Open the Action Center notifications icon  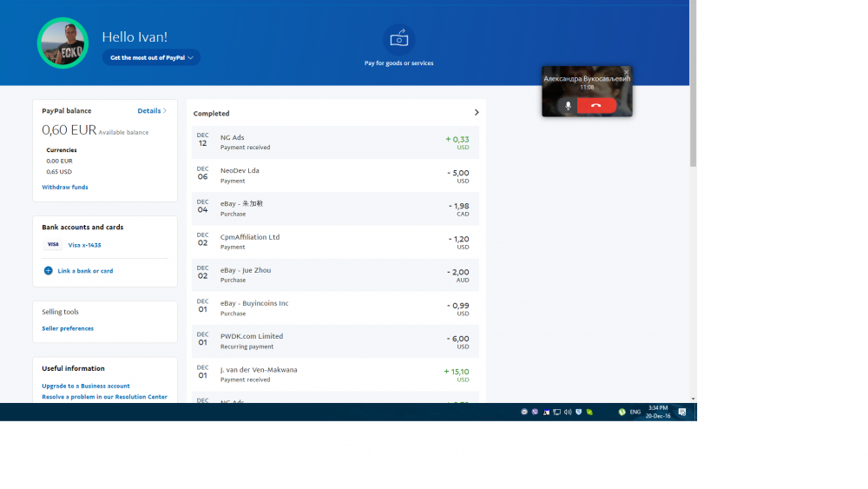pyautogui.click(x=682, y=412)
